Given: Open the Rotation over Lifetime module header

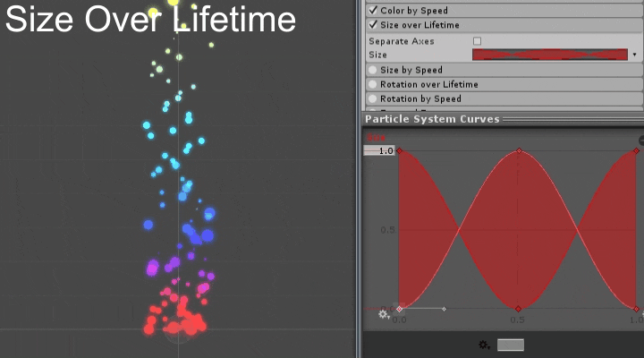Looking at the screenshot, I should [504, 84].
